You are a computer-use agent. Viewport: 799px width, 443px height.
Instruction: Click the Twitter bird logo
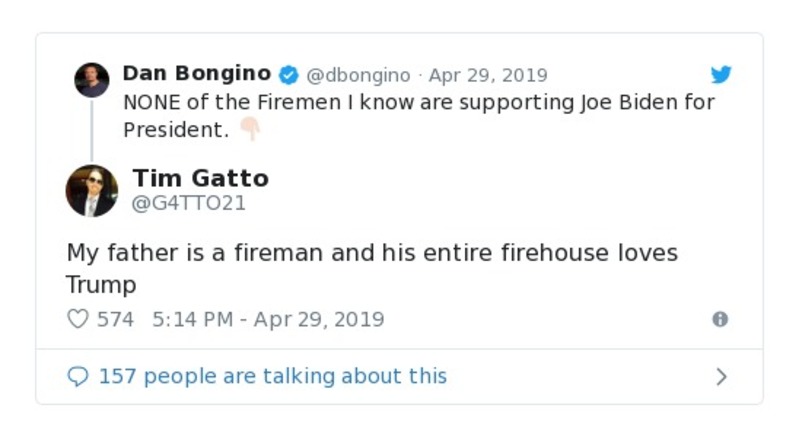[721, 75]
